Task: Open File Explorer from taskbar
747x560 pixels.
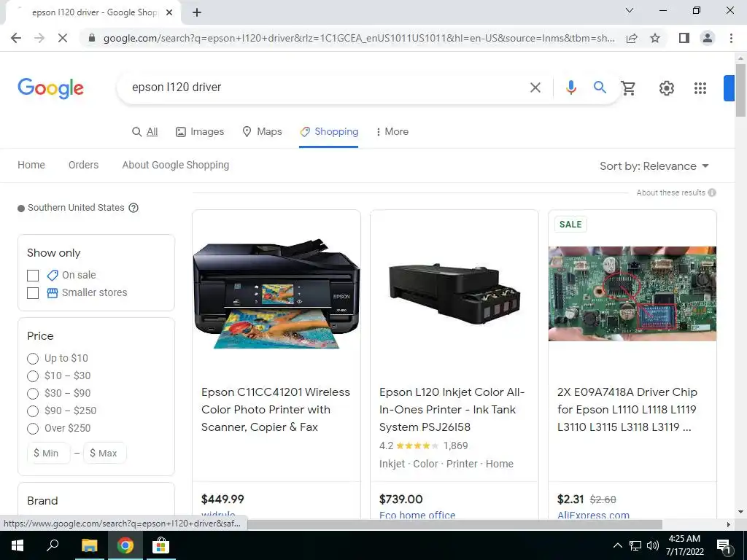Action: [x=89, y=545]
